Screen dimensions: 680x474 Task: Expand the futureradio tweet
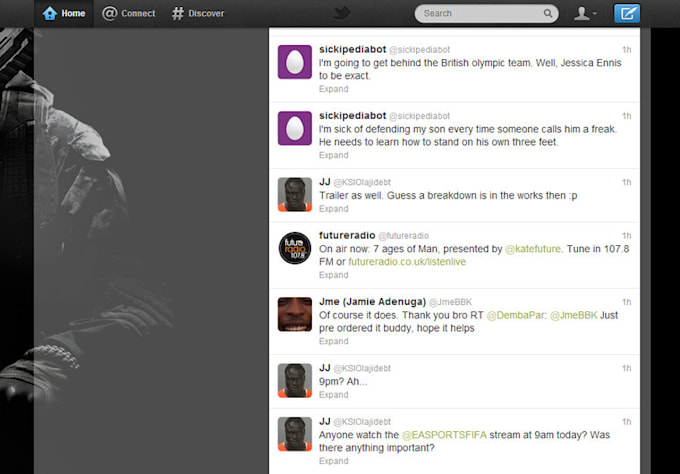(333, 275)
